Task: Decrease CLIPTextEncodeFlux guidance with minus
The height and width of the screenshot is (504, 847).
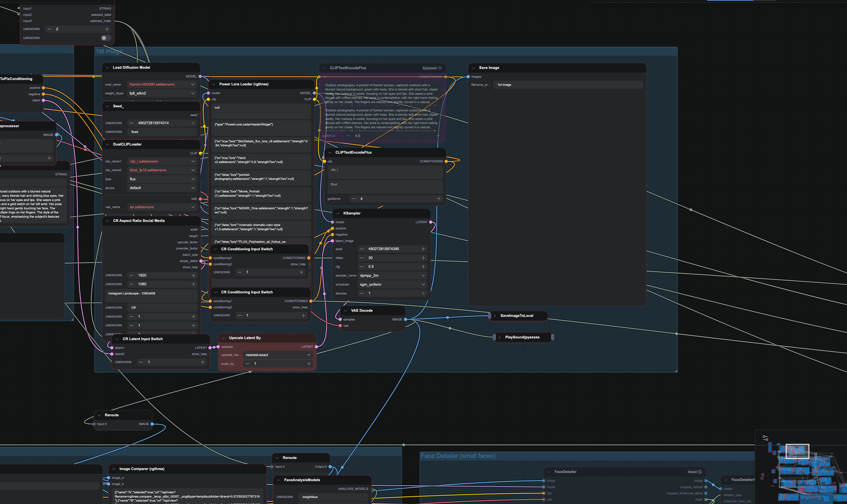Action: (354, 199)
